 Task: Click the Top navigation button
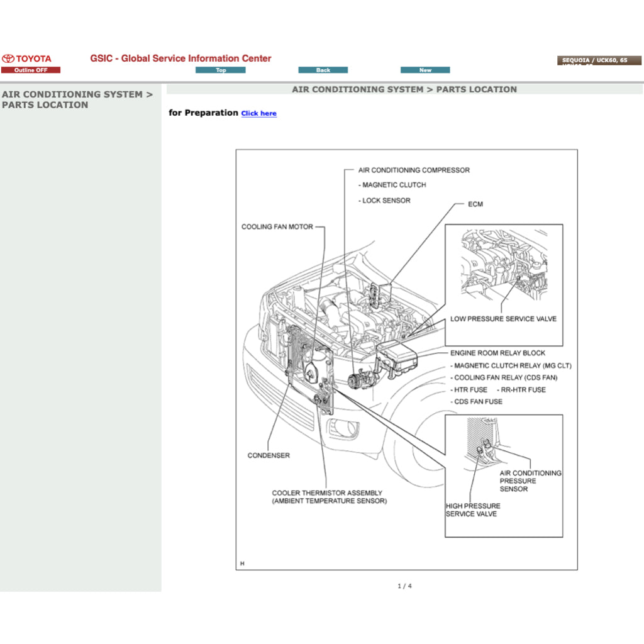coord(220,70)
